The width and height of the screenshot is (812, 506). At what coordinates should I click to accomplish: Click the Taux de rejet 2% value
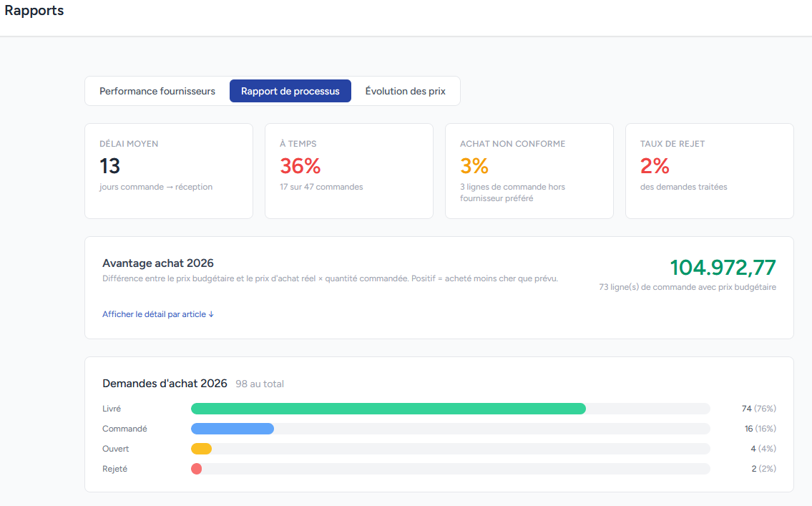[655, 166]
